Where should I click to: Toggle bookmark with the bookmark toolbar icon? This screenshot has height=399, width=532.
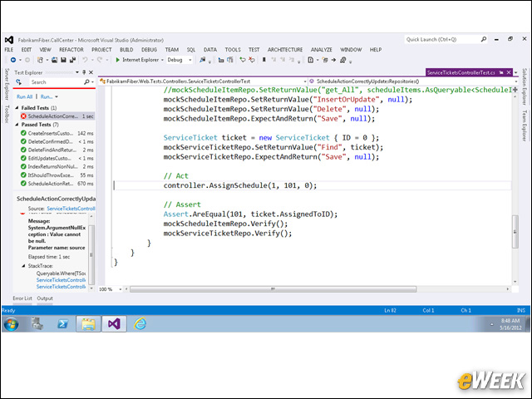(264, 60)
